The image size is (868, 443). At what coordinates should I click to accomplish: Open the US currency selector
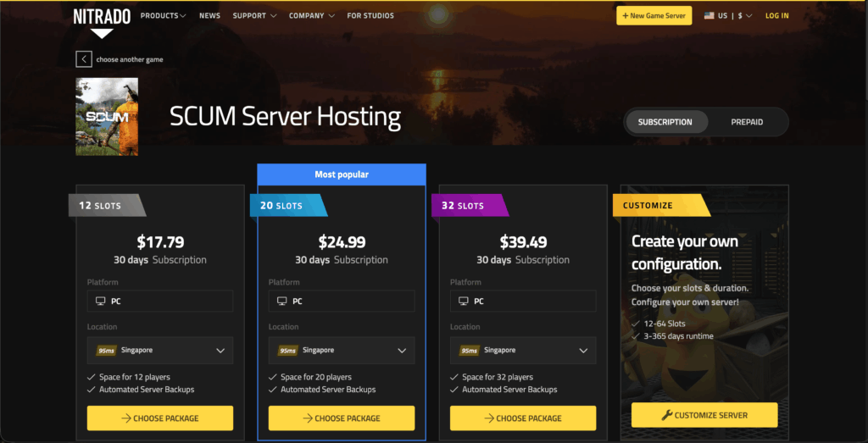point(728,15)
